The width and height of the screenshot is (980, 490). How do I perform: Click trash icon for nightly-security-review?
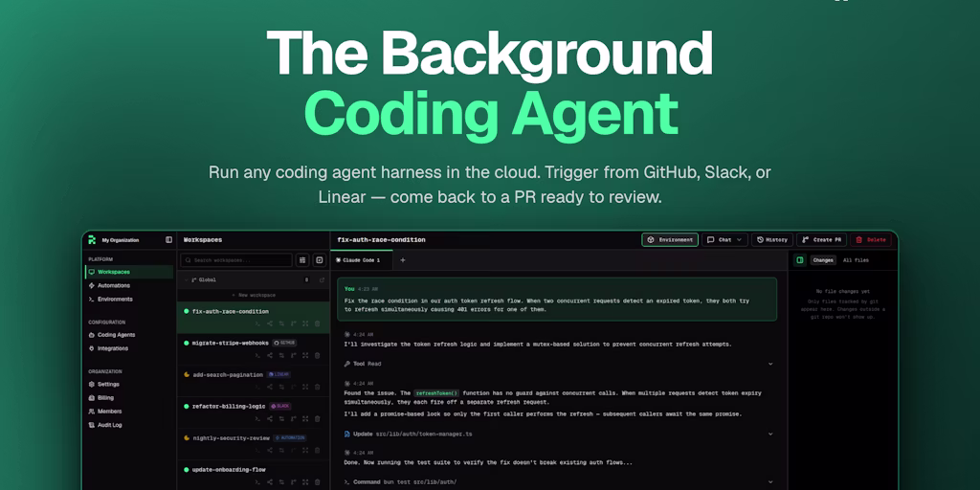click(x=317, y=450)
